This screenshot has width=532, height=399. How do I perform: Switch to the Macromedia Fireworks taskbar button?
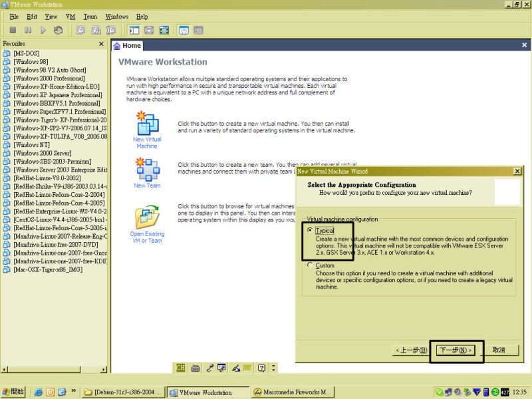click(293, 392)
